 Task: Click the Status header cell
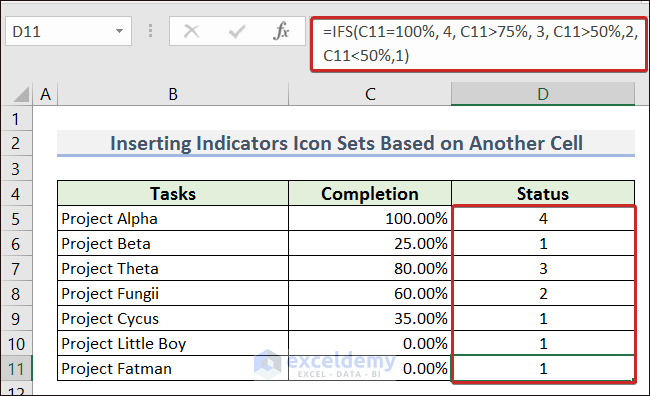click(x=543, y=194)
